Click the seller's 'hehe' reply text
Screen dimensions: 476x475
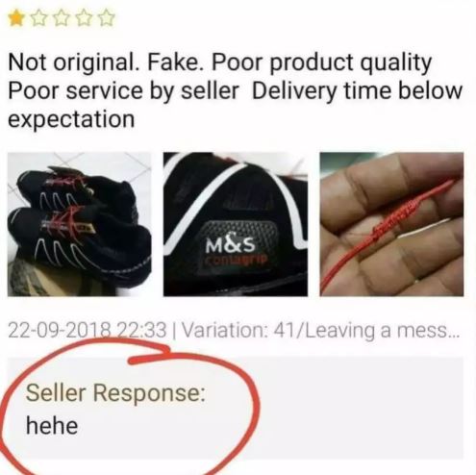(52, 426)
